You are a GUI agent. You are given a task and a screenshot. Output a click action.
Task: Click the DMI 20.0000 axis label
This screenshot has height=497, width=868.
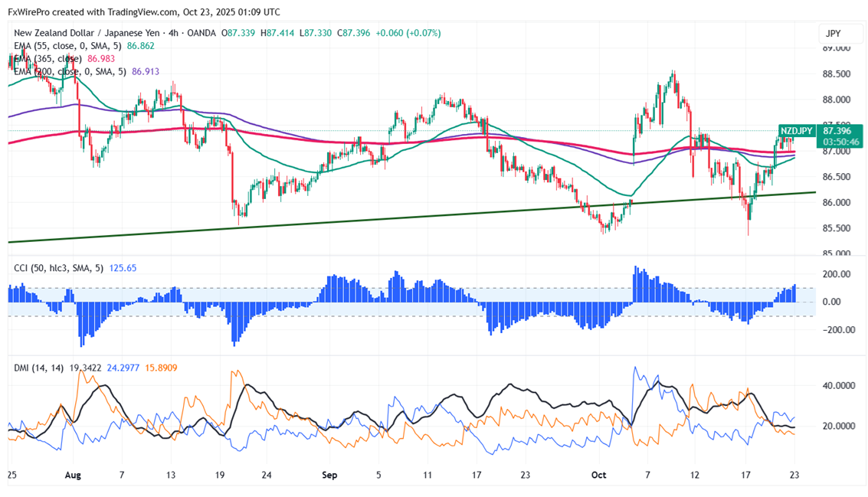click(x=839, y=426)
